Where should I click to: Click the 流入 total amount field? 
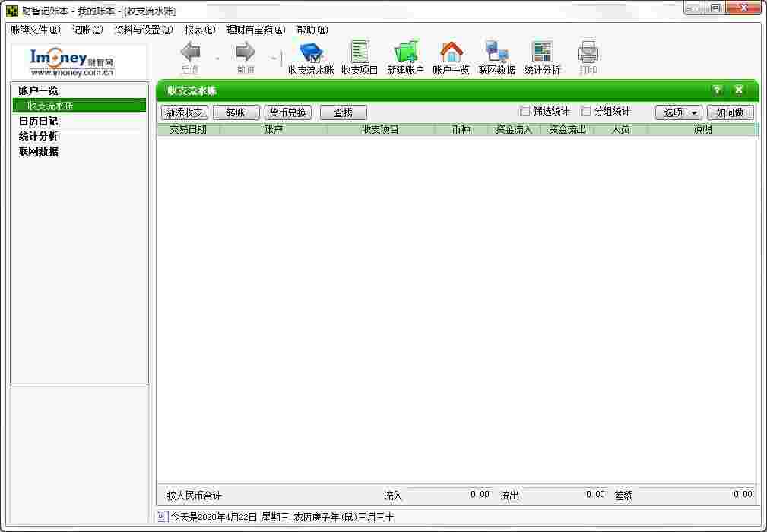point(447,495)
